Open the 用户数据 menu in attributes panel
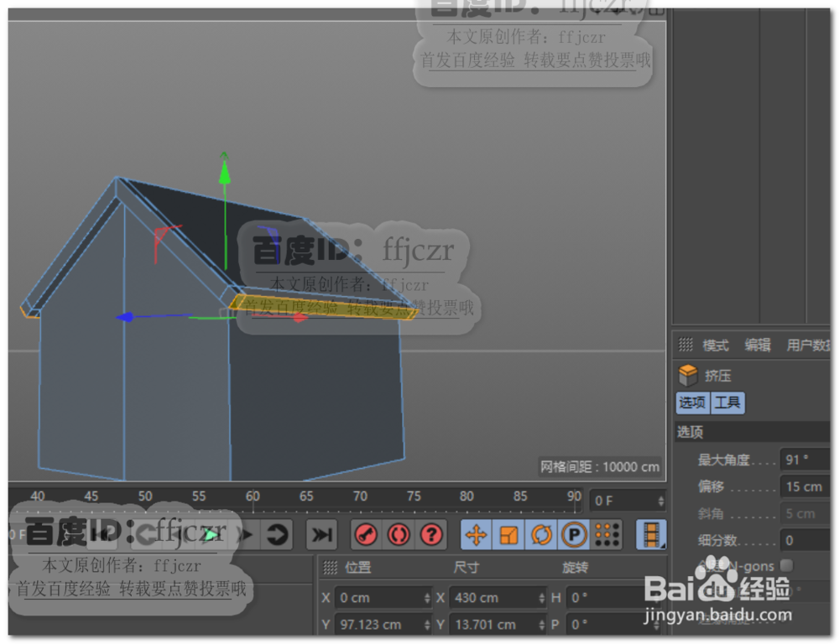 coord(808,345)
